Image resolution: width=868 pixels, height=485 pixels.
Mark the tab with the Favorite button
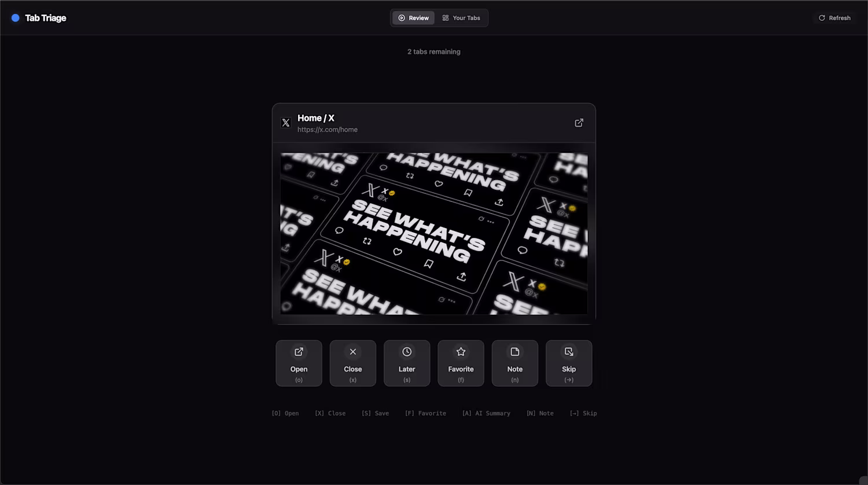click(461, 363)
